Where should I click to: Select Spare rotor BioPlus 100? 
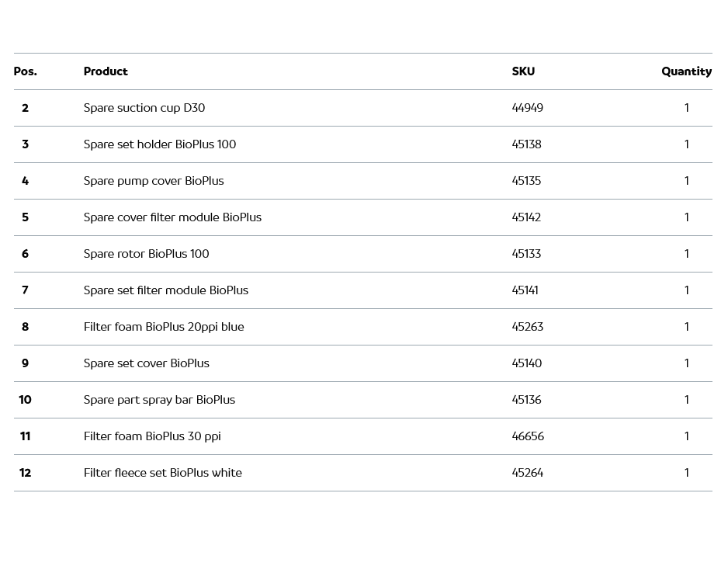click(x=146, y=254)
